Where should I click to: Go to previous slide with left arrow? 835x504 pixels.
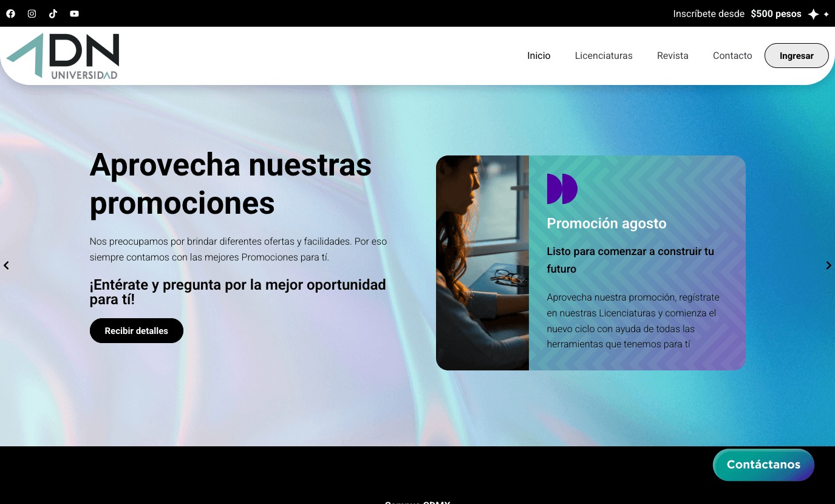click(x=6, y=265)
